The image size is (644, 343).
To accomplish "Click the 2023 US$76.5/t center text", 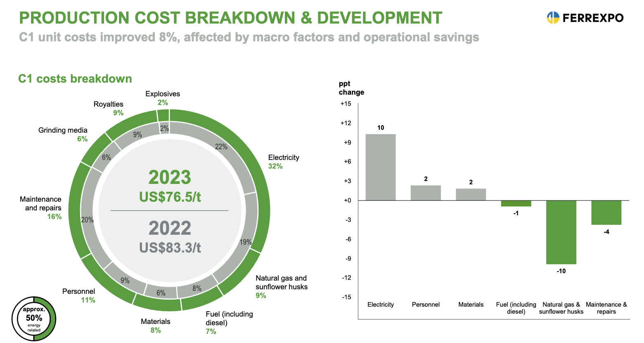I will pyautogui.click(x=170, y=186).
